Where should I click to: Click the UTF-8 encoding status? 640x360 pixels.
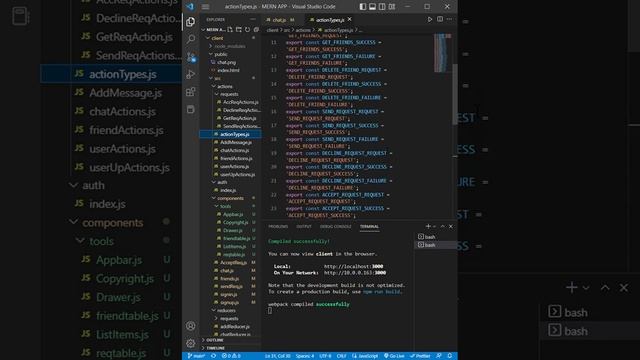(x=325, y=356)
